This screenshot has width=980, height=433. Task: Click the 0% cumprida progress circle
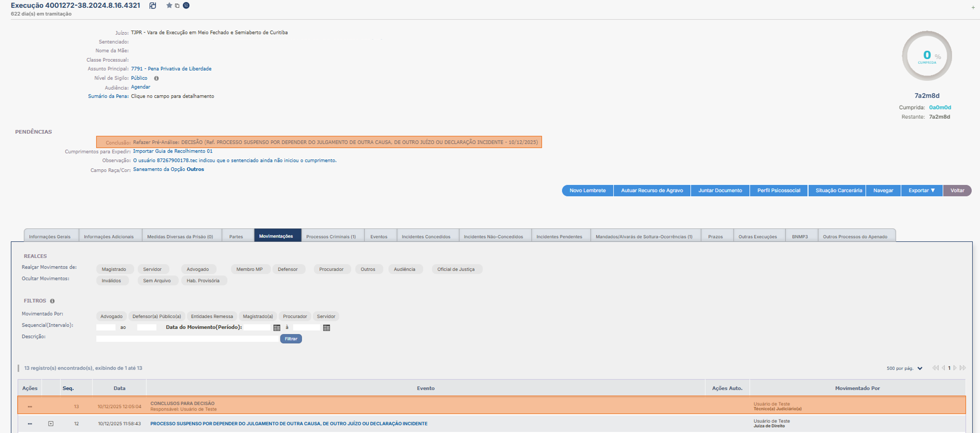tap(926, 56)
